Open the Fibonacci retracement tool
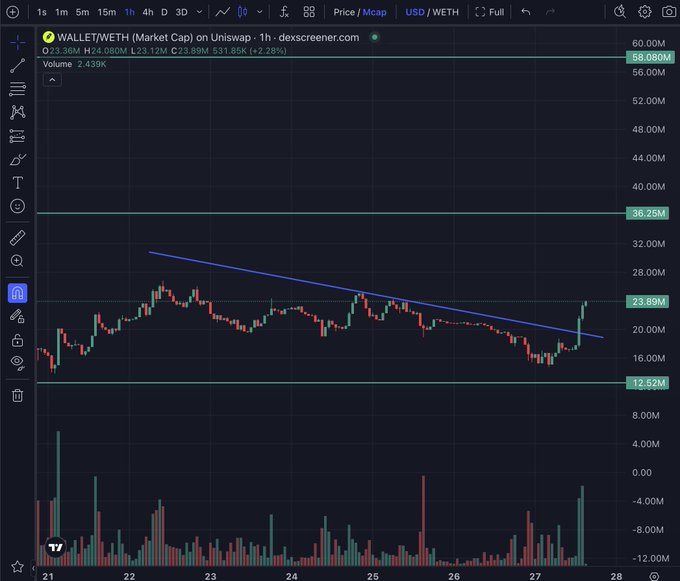The image size is (680, 581). 17,89
